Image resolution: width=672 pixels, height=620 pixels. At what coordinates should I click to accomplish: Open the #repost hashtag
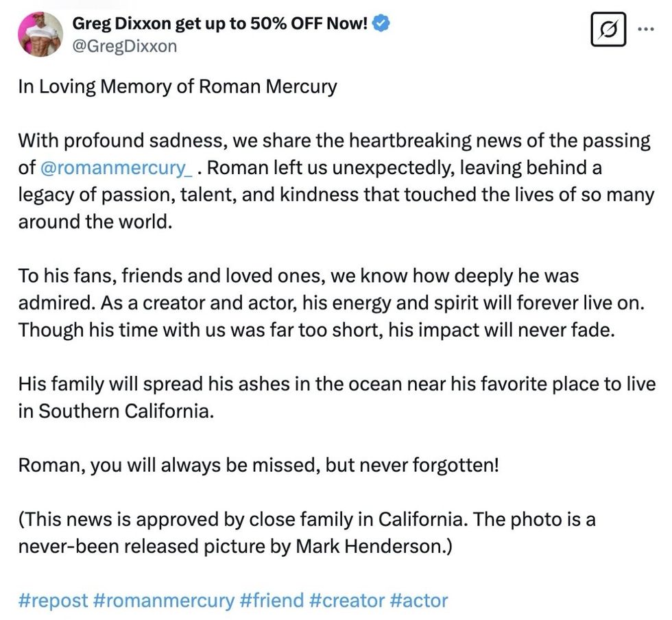tap(53, 601)
